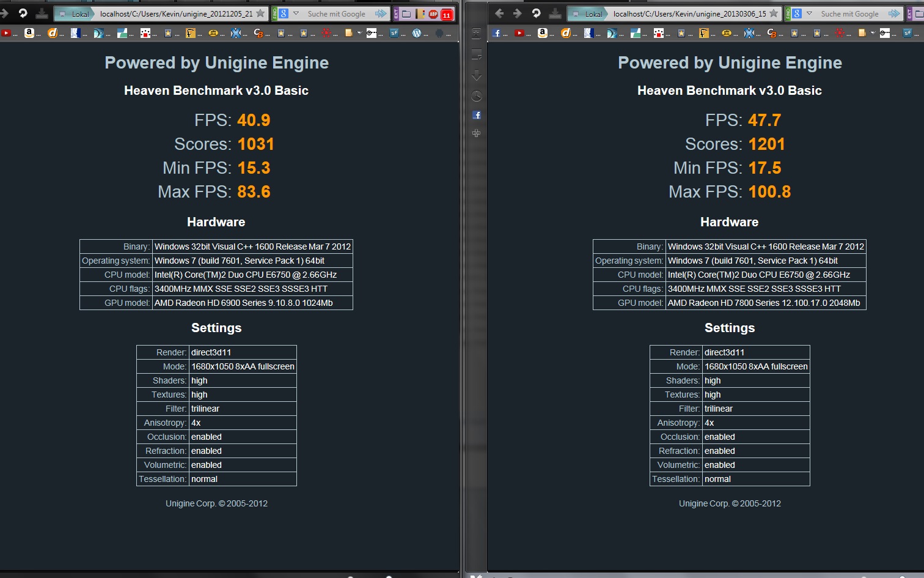Open search engine dropdown in right window
Screen dimensions: 924x578
(x=810, y=13)
